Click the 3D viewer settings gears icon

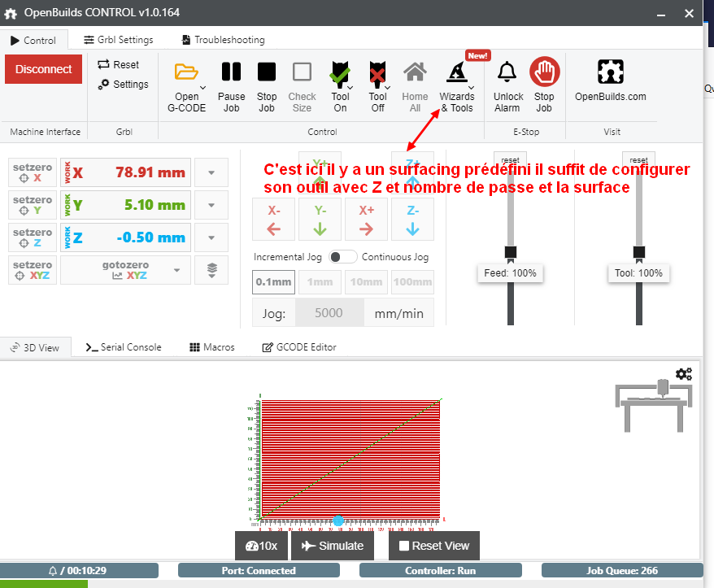683,374
